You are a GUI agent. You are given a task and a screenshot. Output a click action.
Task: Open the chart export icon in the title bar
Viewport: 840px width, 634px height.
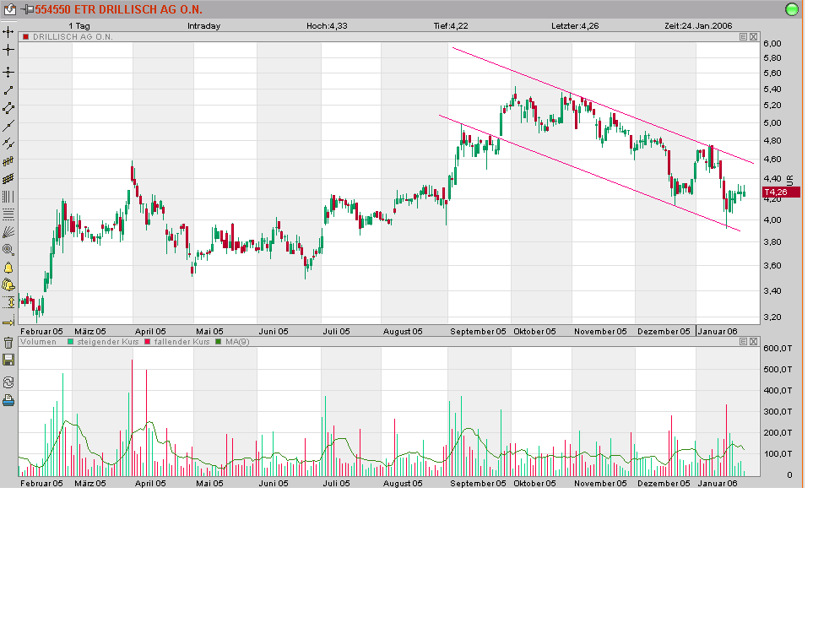(9, 9)
